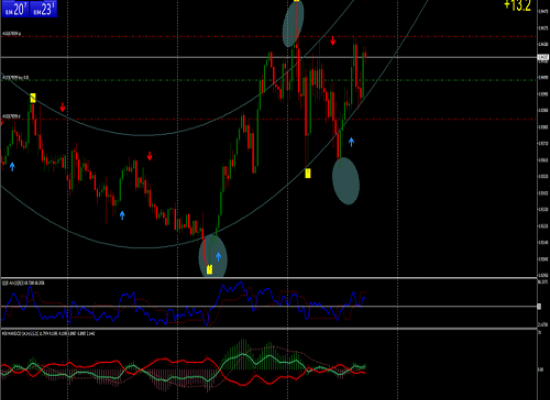Viewport: 550px width, 400px height.
Task: Click the highlighted current price label on price axis
Action: click(543, 57)
